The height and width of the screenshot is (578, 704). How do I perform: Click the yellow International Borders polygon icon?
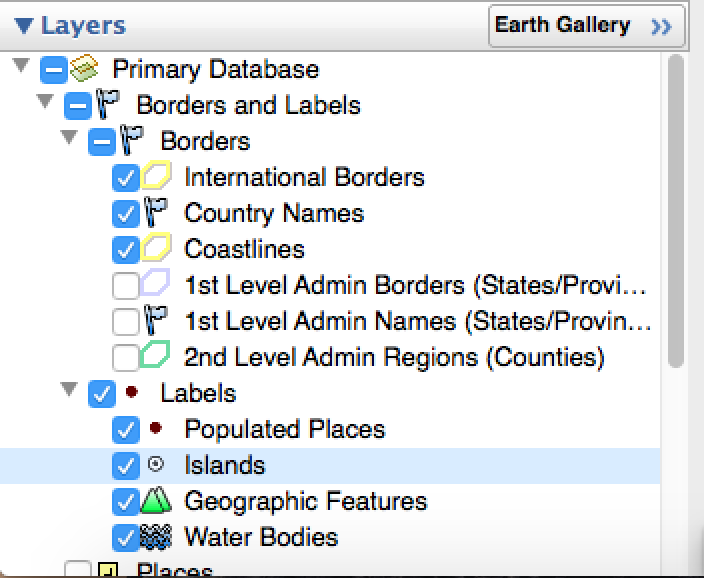coord(157,177)
